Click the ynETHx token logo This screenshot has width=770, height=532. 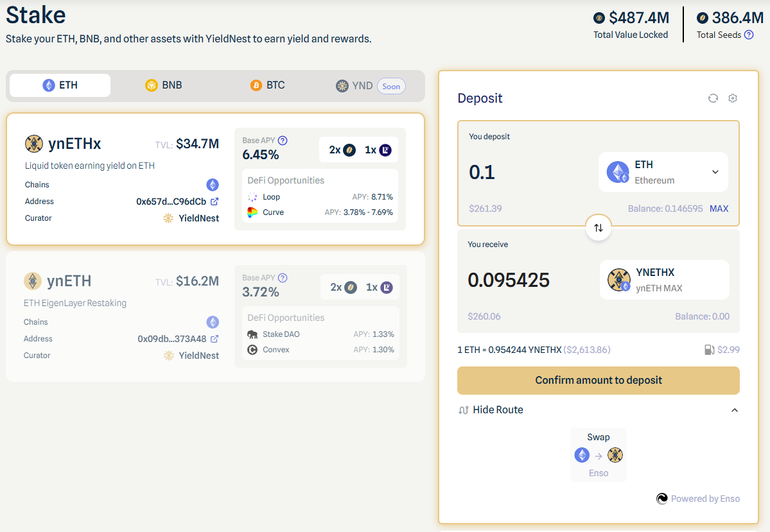click(x=34, y=144)
